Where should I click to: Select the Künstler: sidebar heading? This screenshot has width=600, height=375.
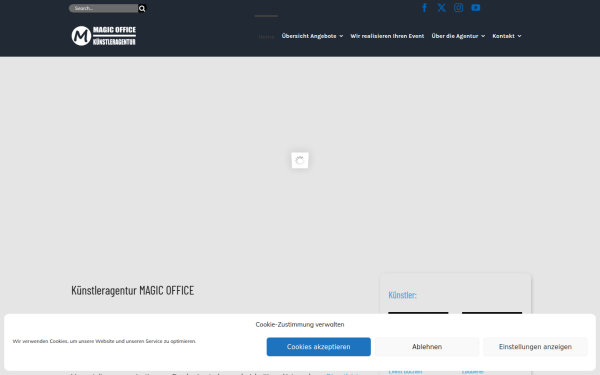pyautogui.click(x=402, y=295)
